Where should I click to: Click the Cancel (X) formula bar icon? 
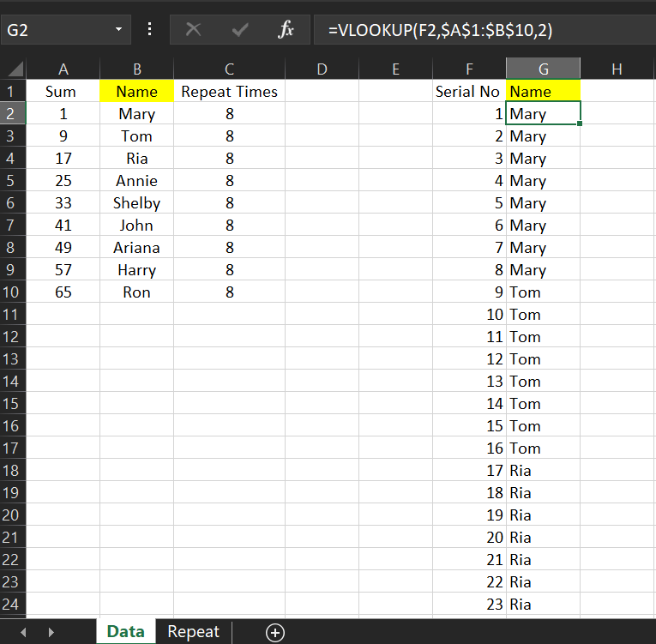tap(194, 30)
